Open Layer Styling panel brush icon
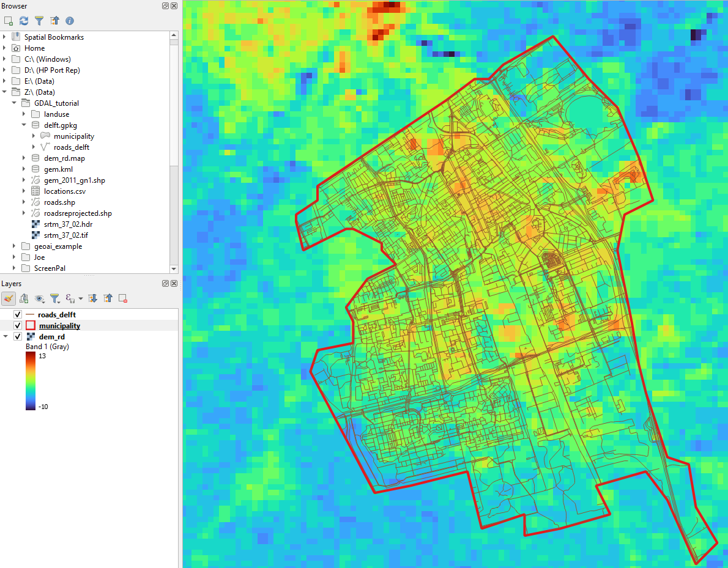The width and height of the screenshot is (728, 568). 9,298
